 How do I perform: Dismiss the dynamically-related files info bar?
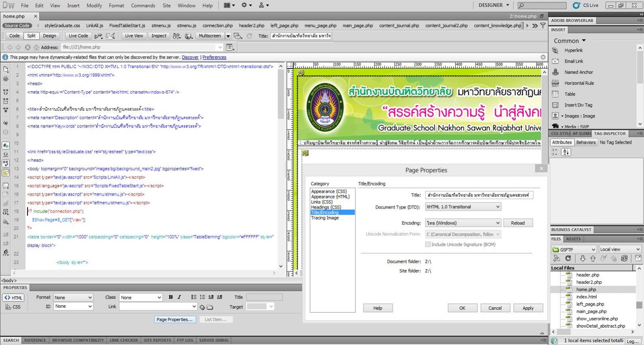[x=543, y=57]
